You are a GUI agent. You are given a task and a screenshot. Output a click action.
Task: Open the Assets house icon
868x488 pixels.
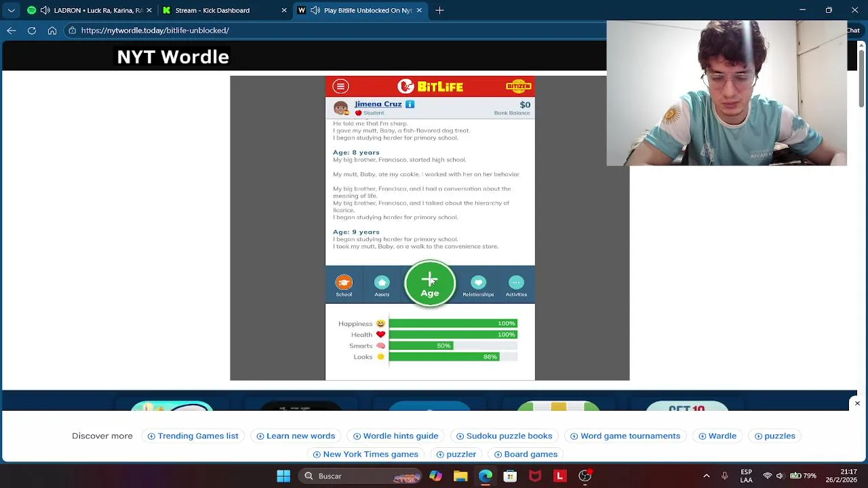point(382,285)
